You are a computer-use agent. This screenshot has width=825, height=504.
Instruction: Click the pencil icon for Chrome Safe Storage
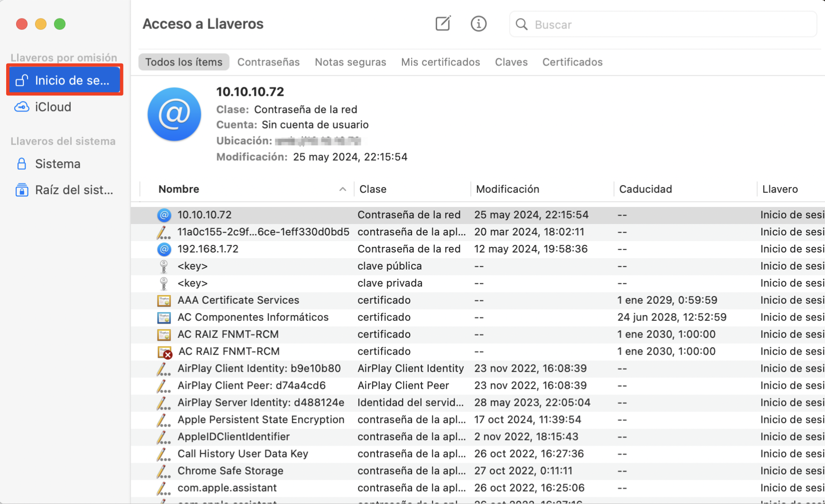pos(163,471)
